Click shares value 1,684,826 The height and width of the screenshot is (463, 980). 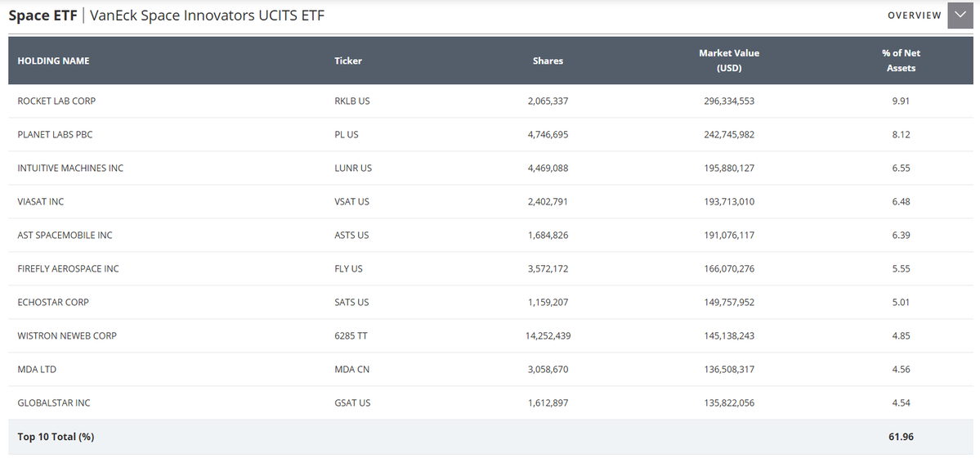click(548, 236)
